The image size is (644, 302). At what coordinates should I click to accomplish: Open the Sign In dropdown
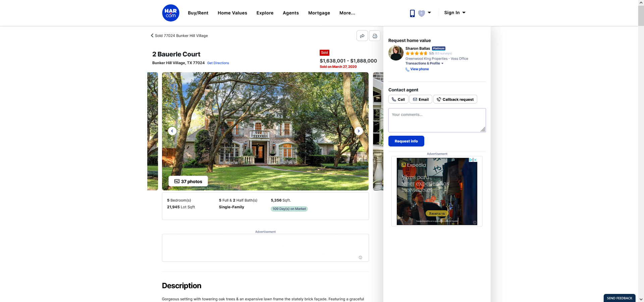coord(455,13)
